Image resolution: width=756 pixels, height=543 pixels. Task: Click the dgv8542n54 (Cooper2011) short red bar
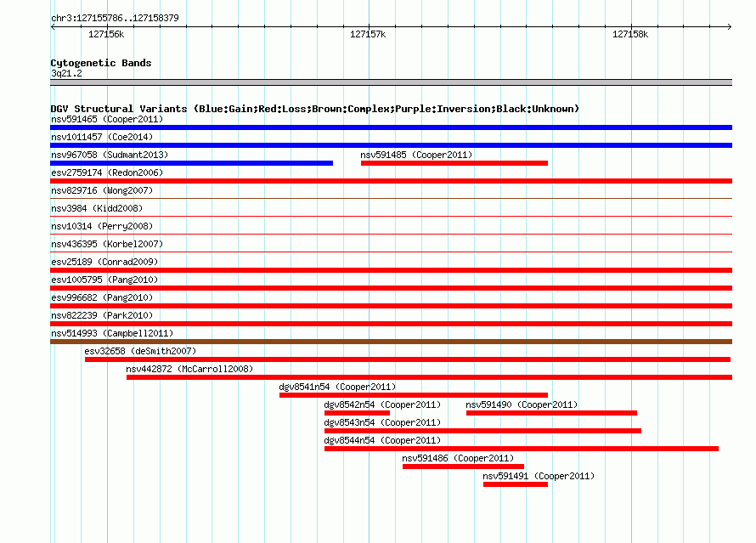click(358, 413)
